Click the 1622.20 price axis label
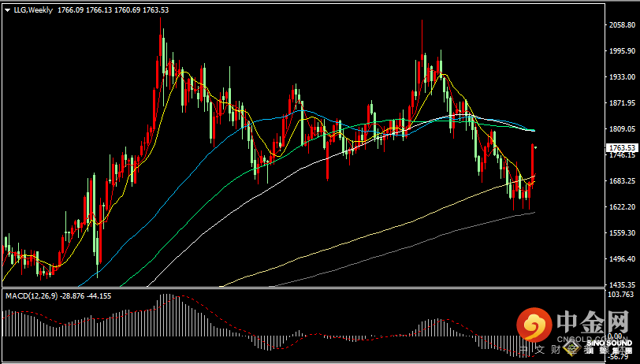 [622, 207]
